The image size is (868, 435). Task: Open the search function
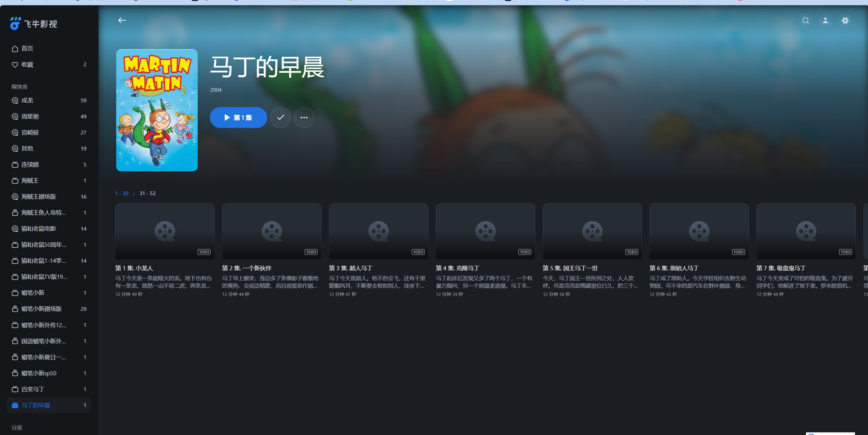coord(805,20)
